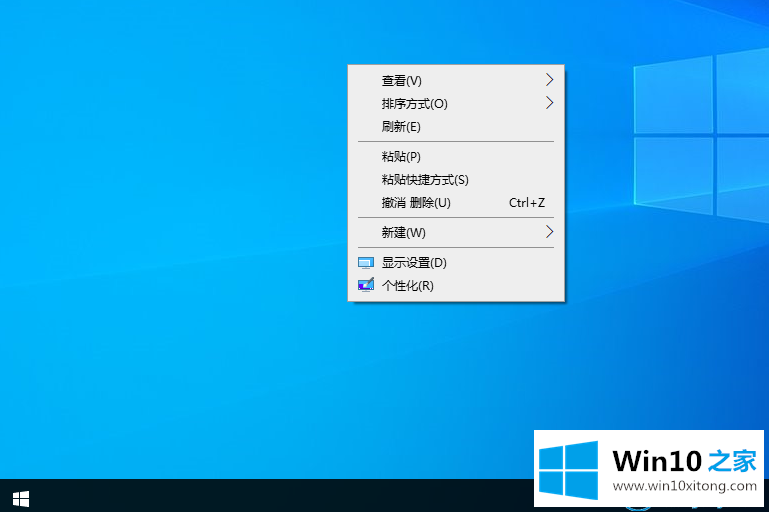Image resolution: width=769 pixels, height=512 pixels.
Task: Click 撤消 删除(U) to undo delete
Action: (x=416, y=203)
